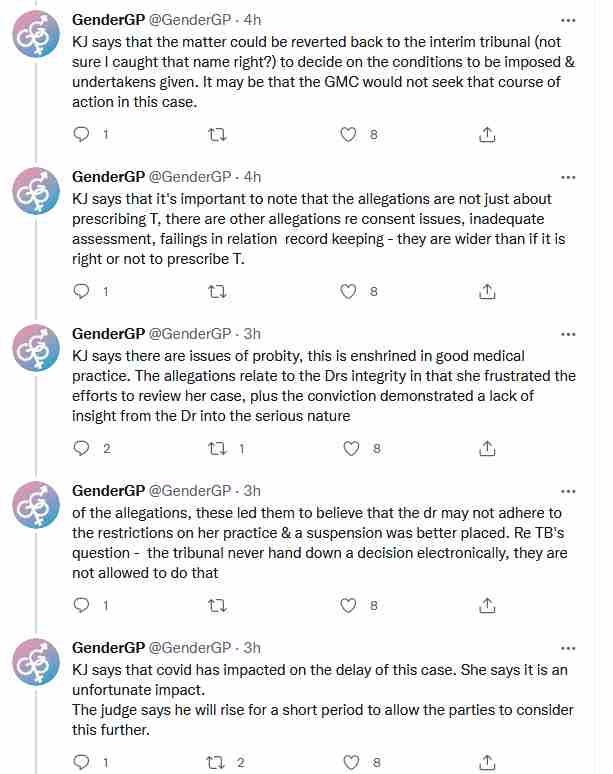Share the tweet about covid delay
Screen dimensions: 613x774
click(x=487, y=762)
